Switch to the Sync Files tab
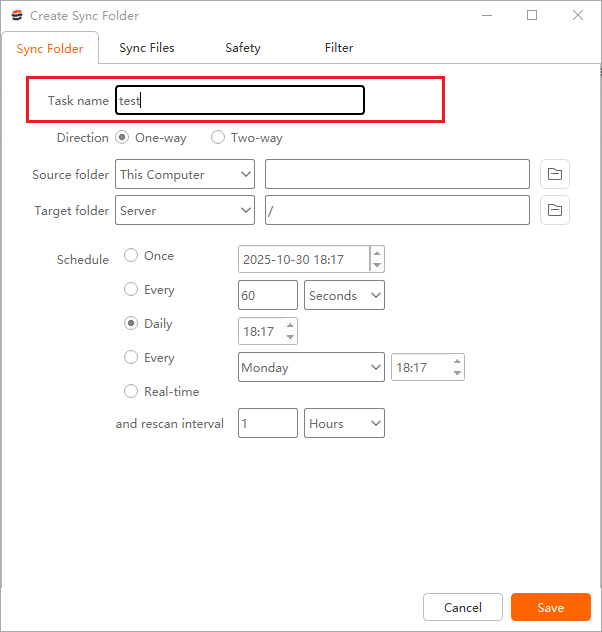The height and width of the screenshot is (632, 602). [x=147, y=48]
